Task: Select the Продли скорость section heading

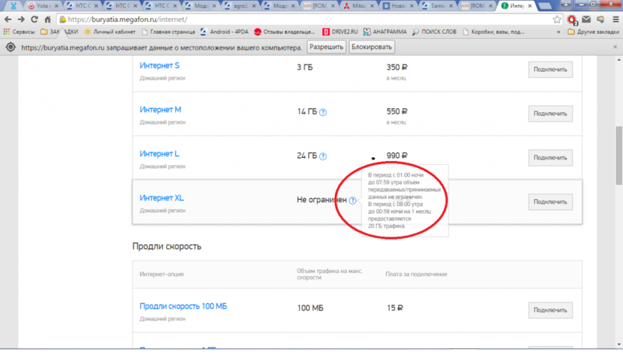Action: [x=167, y=246]
